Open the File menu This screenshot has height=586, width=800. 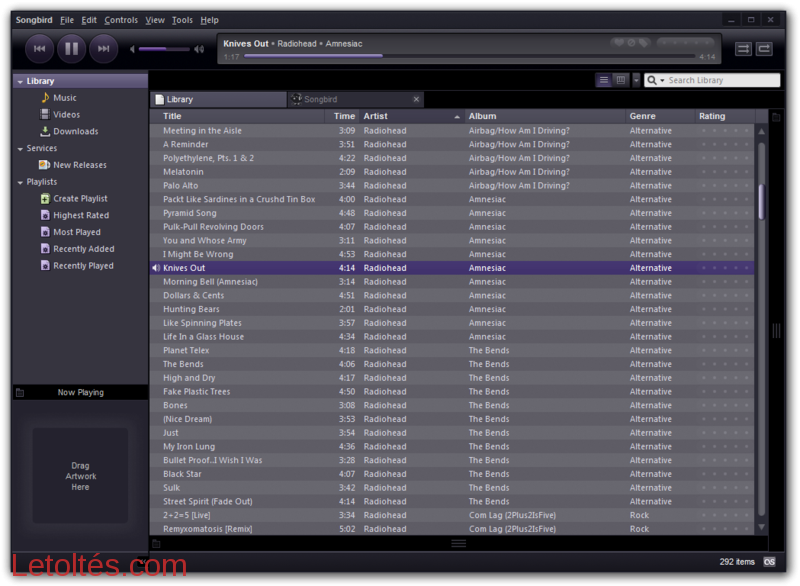coord(67,20)
